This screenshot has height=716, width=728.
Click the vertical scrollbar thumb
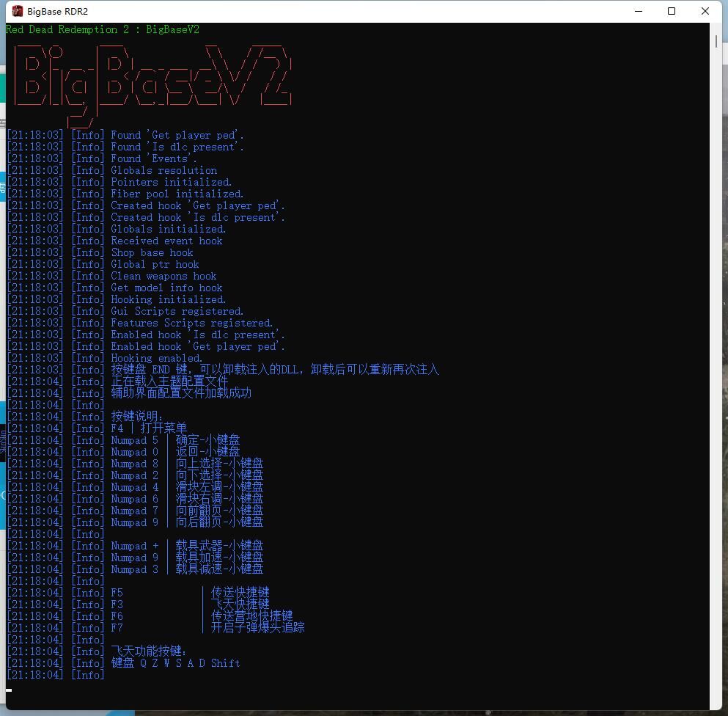tap(716, 41)
